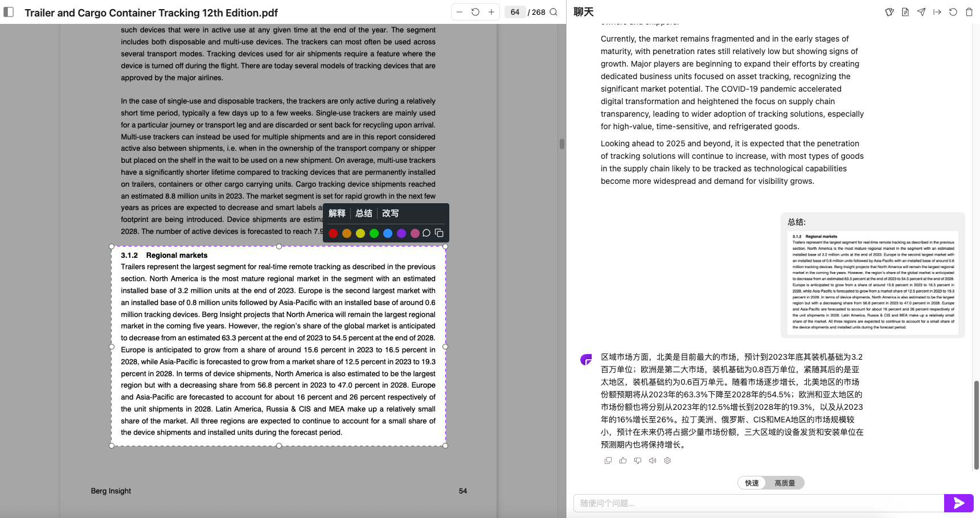Click the zoom in plus button
Screen dimensions: 980x518
click(x=491, y=12)
